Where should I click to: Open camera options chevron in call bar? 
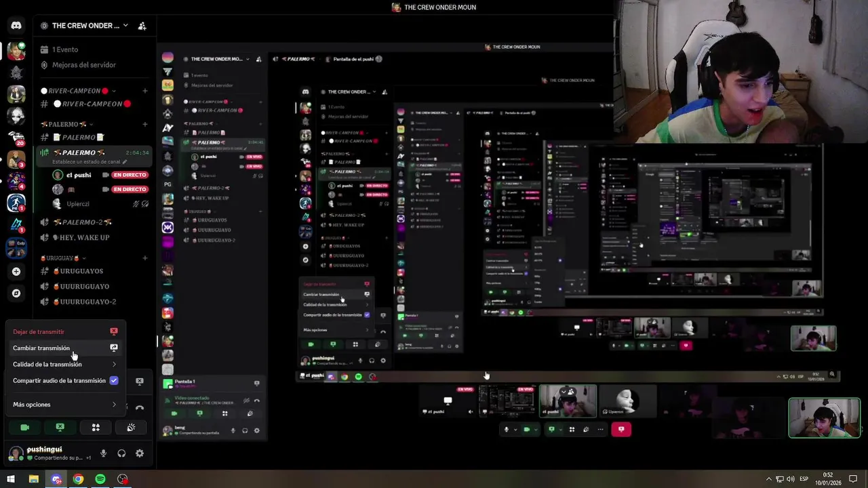click(x=536, y=430)
